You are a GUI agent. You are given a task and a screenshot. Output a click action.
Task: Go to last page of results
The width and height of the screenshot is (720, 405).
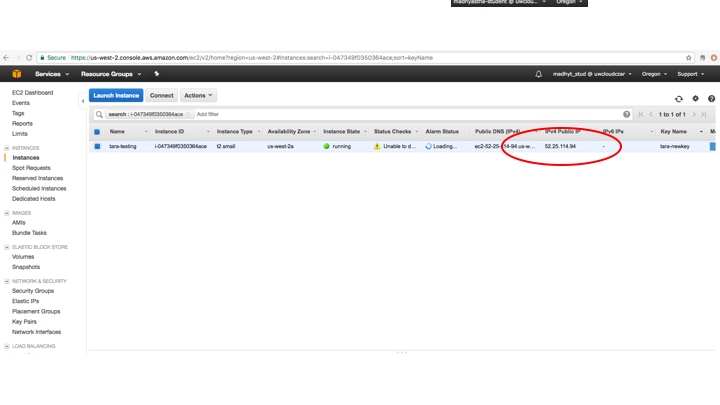pyautogui.click(x=703, y=114)
